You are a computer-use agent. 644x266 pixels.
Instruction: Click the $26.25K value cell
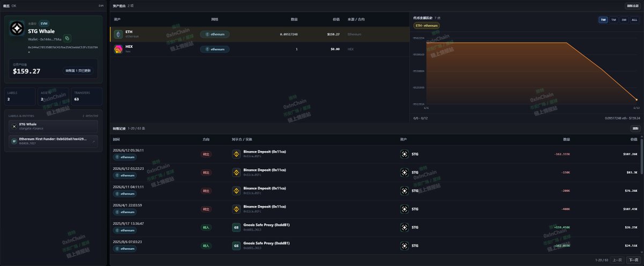(x=631, y=227)
